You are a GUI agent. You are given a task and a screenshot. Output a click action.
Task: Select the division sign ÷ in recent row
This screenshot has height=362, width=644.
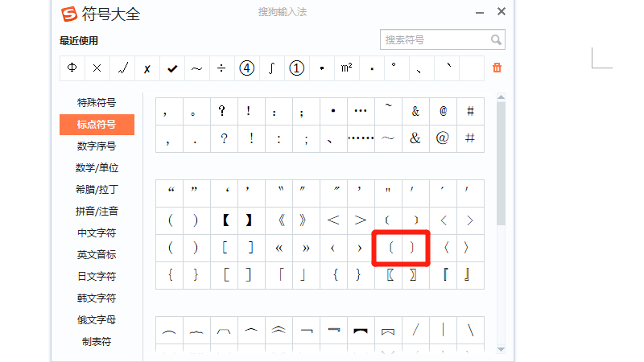[221, 68]
